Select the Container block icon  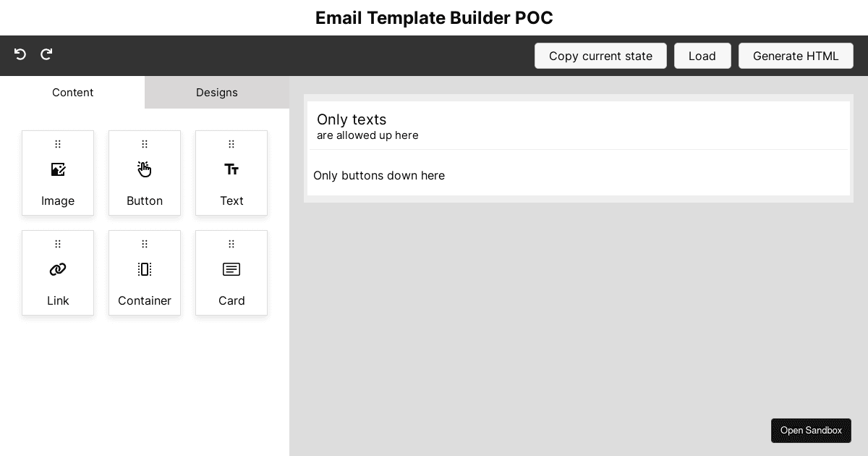pos(145,269)
